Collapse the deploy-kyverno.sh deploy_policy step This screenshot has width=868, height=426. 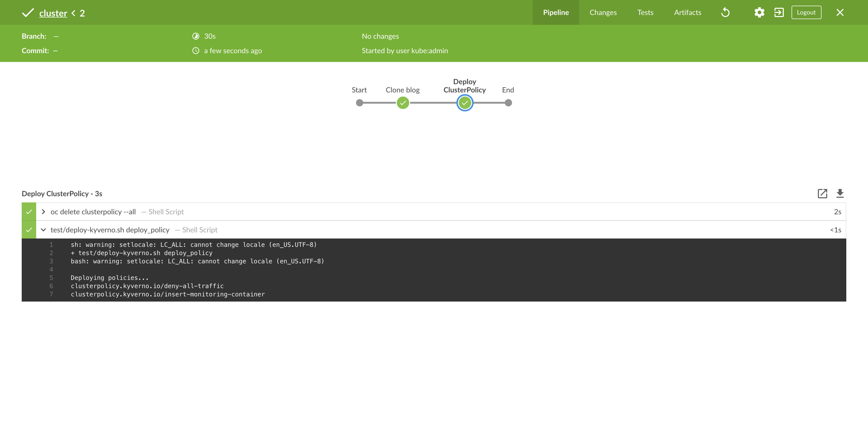(x=43, y=230)
